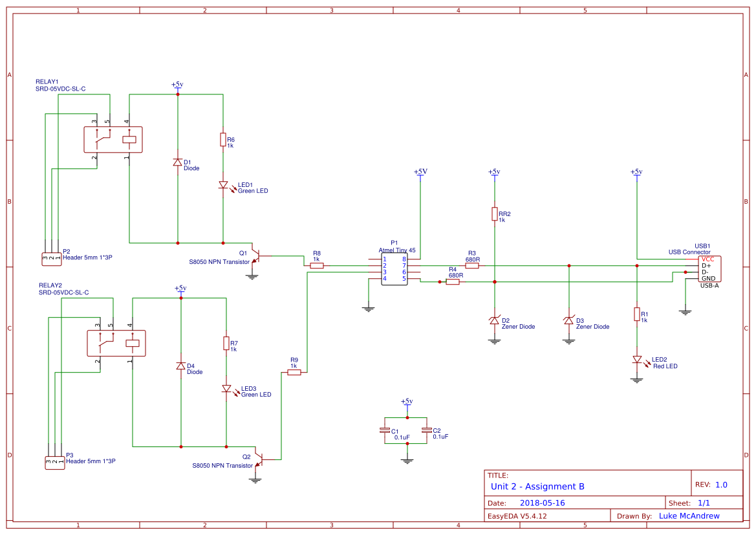Click the RELAY2 coil symbol
756x535 pixels.
pos(132,343)
